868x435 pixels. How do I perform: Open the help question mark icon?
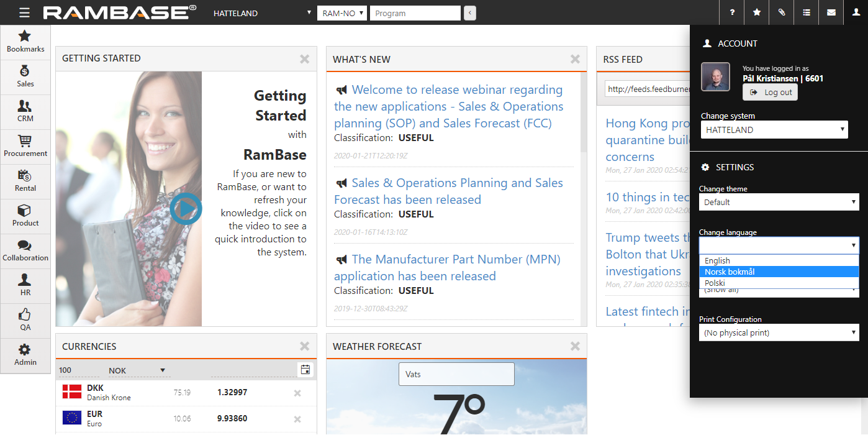point(732,12)
